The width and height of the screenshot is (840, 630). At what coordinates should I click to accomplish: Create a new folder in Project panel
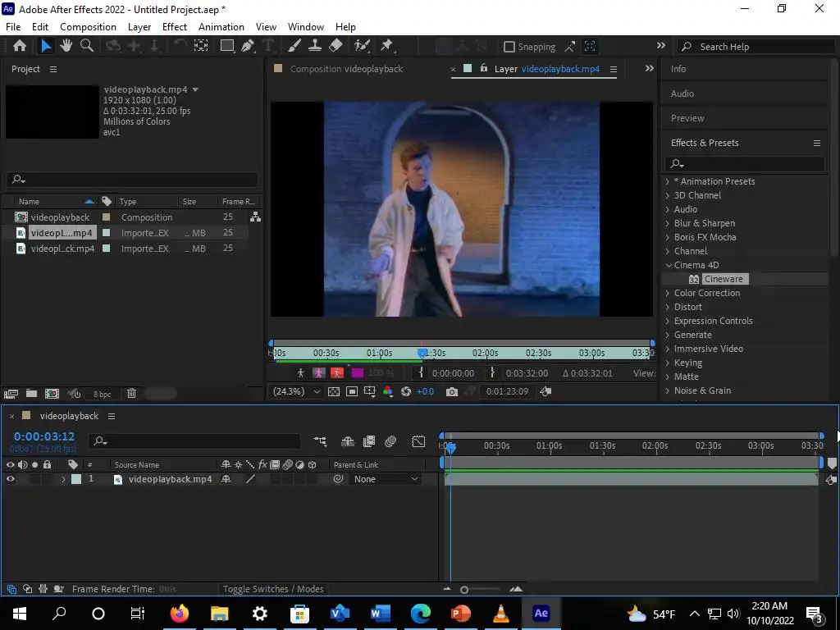point(32,394)
